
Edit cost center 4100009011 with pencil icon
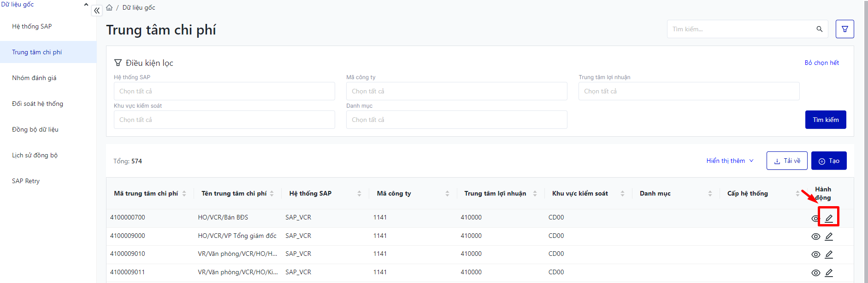pos(828,273)
